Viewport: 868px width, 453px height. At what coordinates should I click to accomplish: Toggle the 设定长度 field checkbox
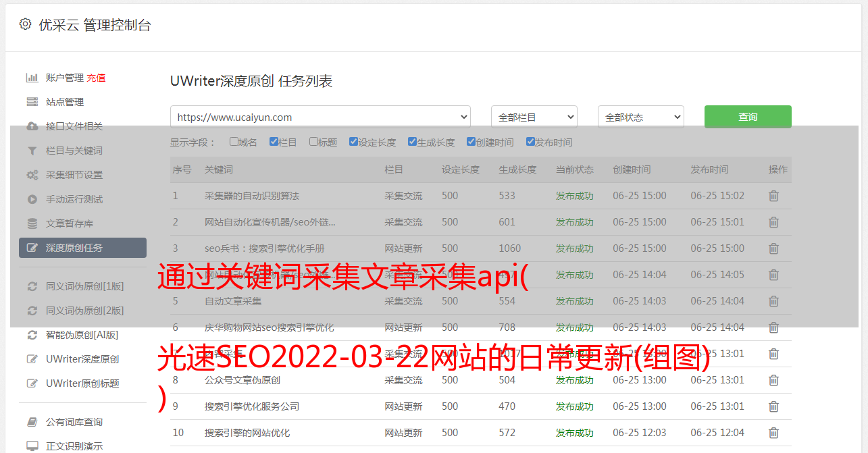[x=353, y=142]
